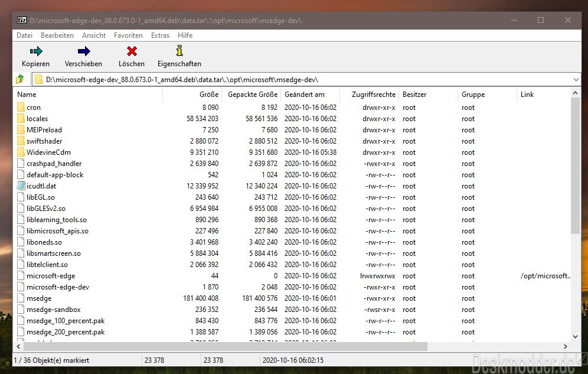
Task: Click the msedge_100_percent.pak file icon
Action: point(21,321)
